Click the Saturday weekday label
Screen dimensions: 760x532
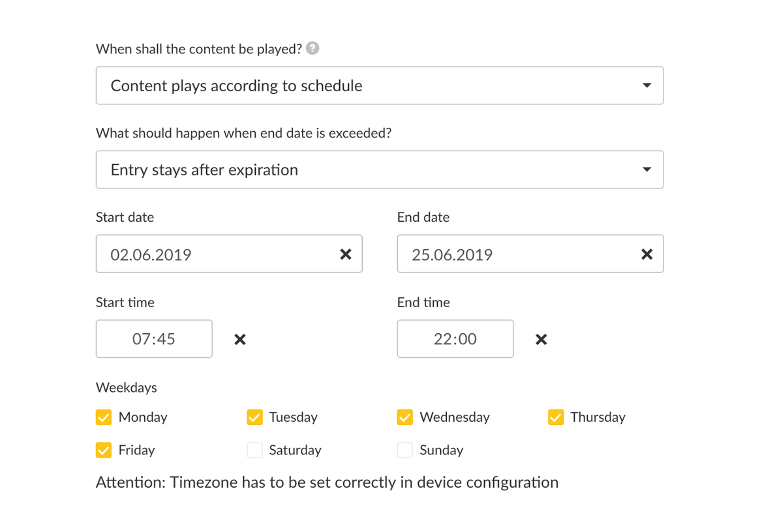pyautogui.click(x=295, y=450)
